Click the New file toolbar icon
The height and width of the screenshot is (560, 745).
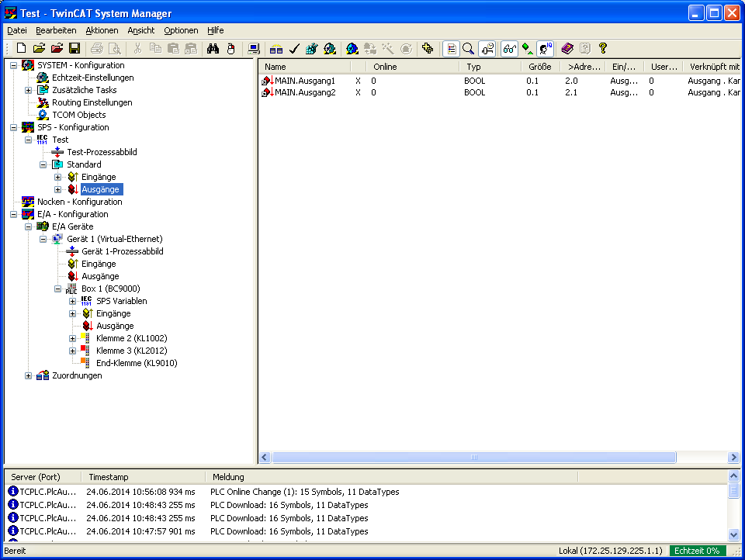point(22,48)
